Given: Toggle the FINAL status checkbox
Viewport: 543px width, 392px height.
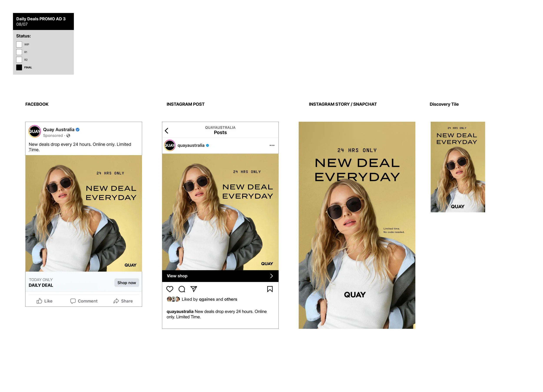Looking at the screenshot, I should tap(19, 67).
